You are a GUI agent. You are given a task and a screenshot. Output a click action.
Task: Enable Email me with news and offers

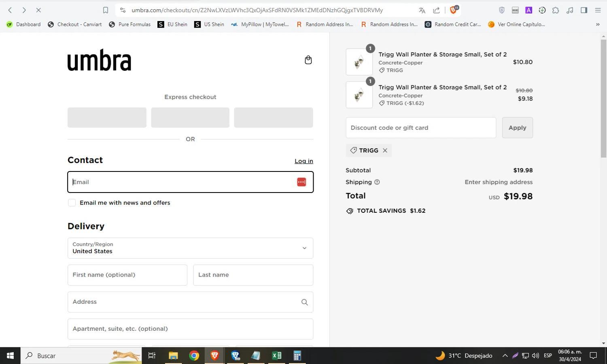pos(72,203)
